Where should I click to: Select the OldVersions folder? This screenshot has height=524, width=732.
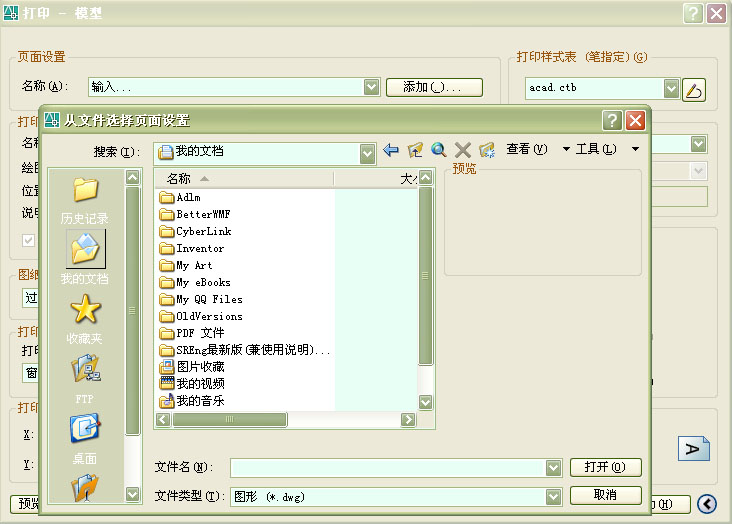tap(201, 316)
